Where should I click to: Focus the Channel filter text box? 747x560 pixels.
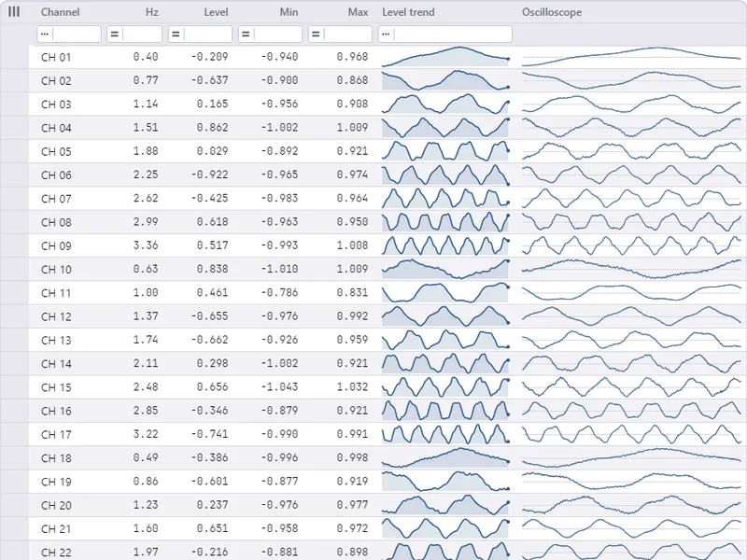[x=77, y=35]
